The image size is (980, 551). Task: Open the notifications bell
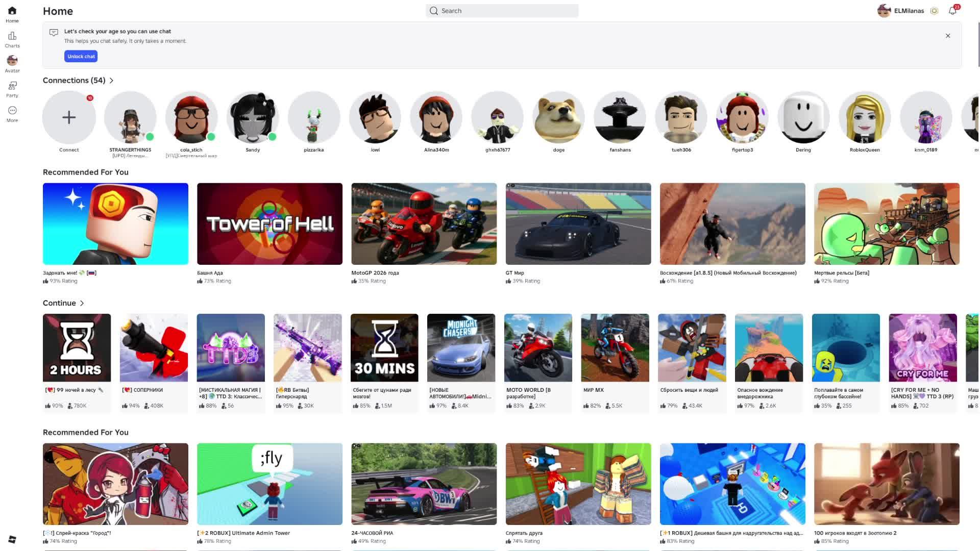pyautogui.click(x=952, y=11)
